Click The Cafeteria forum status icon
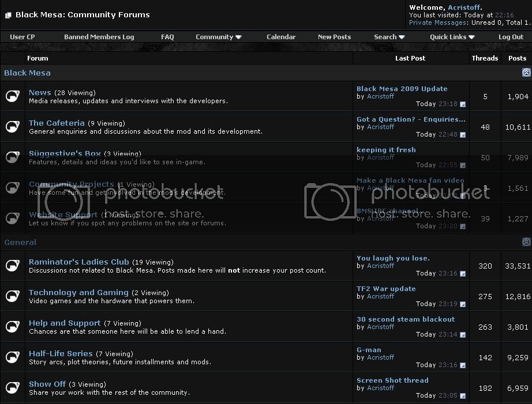This screenshot has height=404, width=532. 12,126
